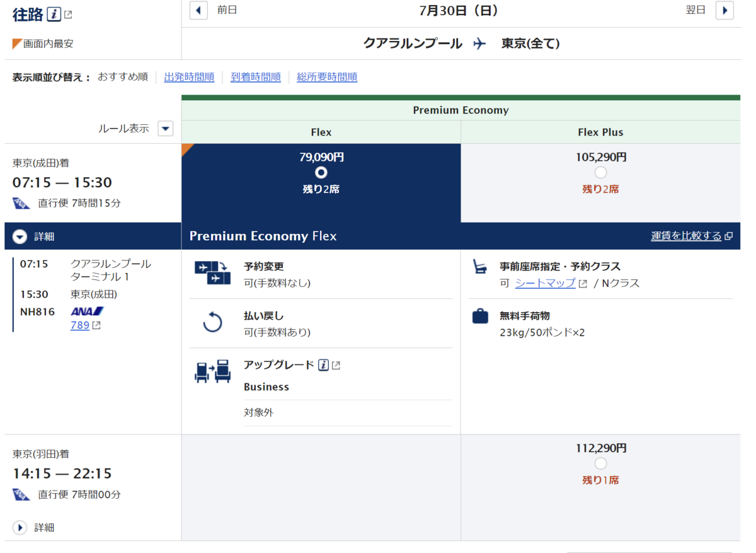Click flight number NH816
The height and width of the screenshot is (553, 756).
pos(37,311)
